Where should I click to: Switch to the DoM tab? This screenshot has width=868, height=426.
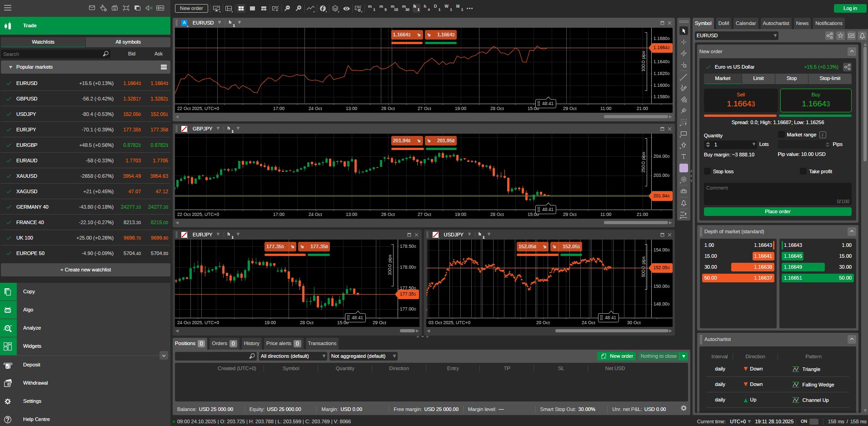(724, 23)
